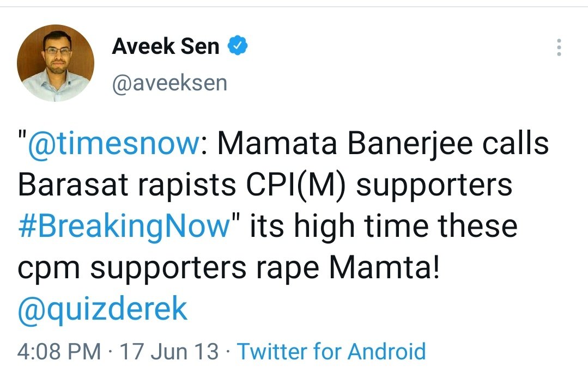This screenshot has width=588, height=379.
Task: Click the word calls in the first line
Action: tap(514, 143)
